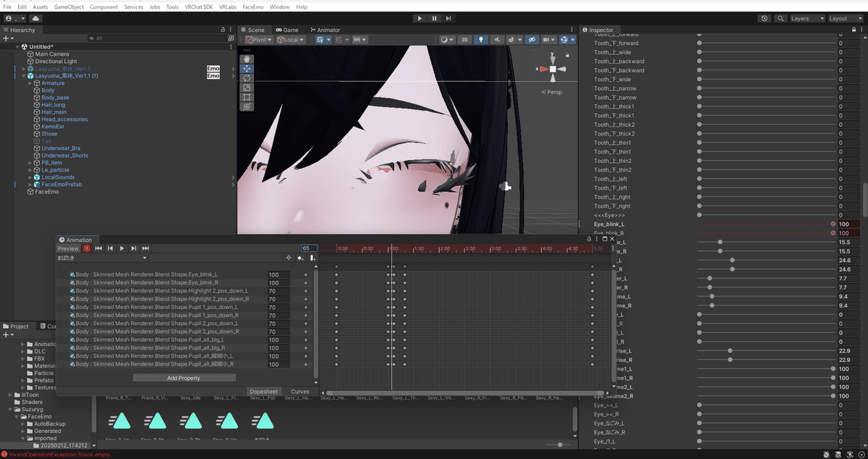Image resolution: width=868 pixels, height=459 pixels.
Task: Click the Add Keyframe icon
Action: pyautogui.click(x=301, y=258)
